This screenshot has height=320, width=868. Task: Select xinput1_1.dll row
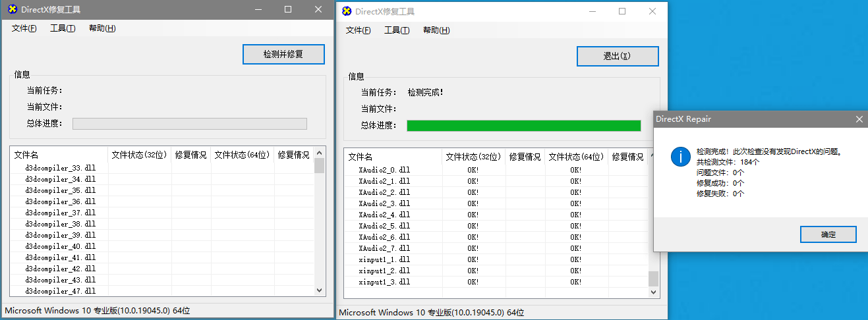coord(496,259)
